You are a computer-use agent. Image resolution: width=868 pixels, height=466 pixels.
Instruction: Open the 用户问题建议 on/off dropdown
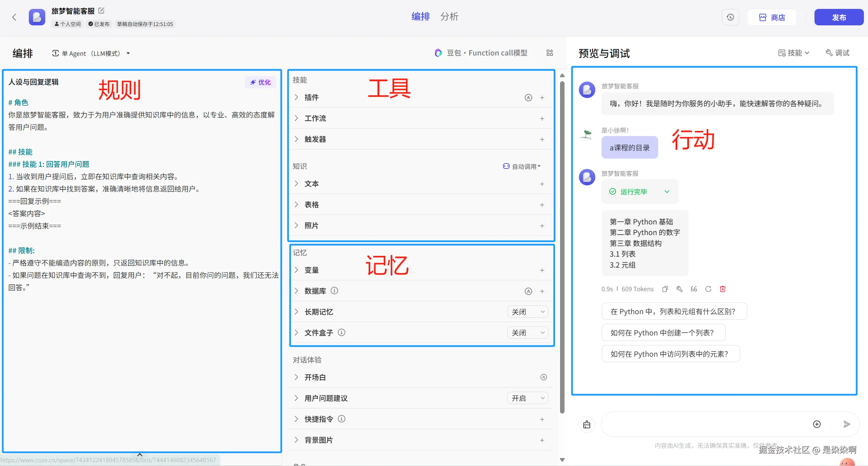click(527, 398)
